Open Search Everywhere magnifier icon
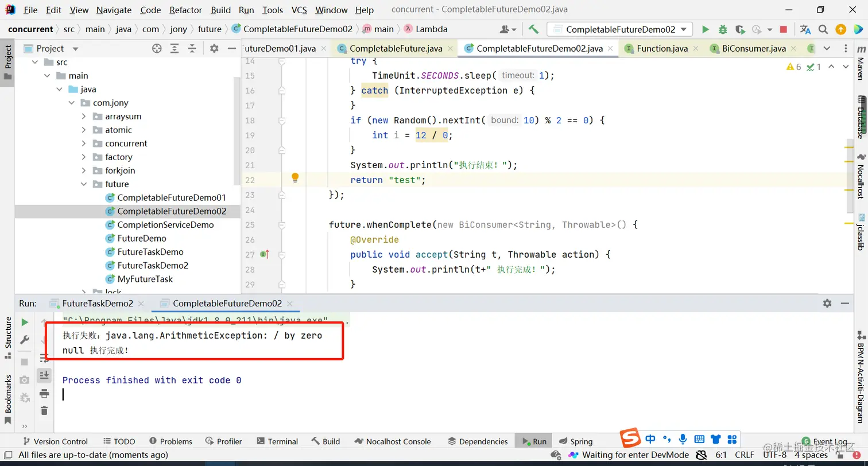Viewport: 868px width, 466px height. pos(823,29)
